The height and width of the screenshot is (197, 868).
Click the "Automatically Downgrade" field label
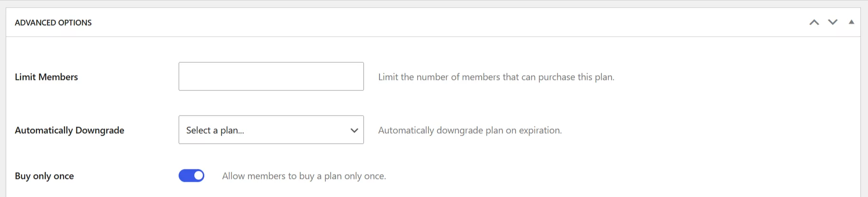(x=69, y=130)
